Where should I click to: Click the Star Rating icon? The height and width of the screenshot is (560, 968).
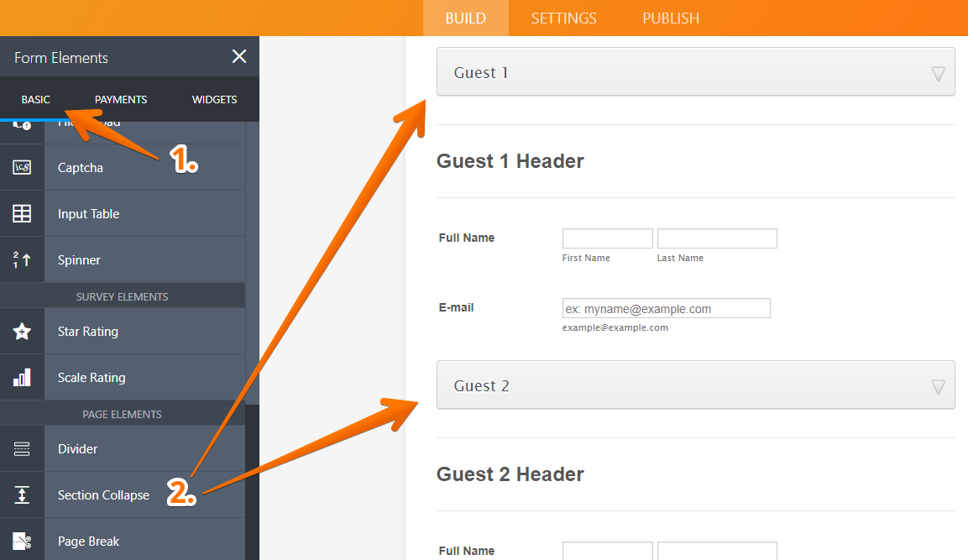tap(22, 332)
